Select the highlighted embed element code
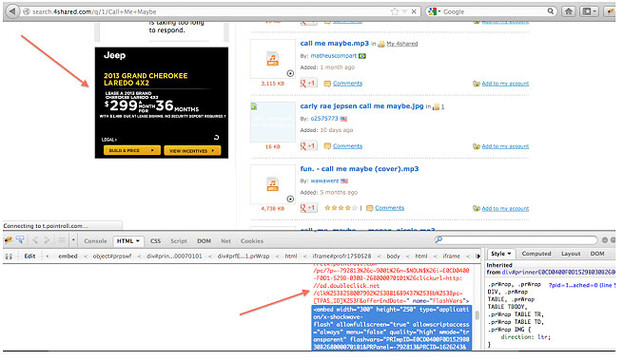 [392, 328]
